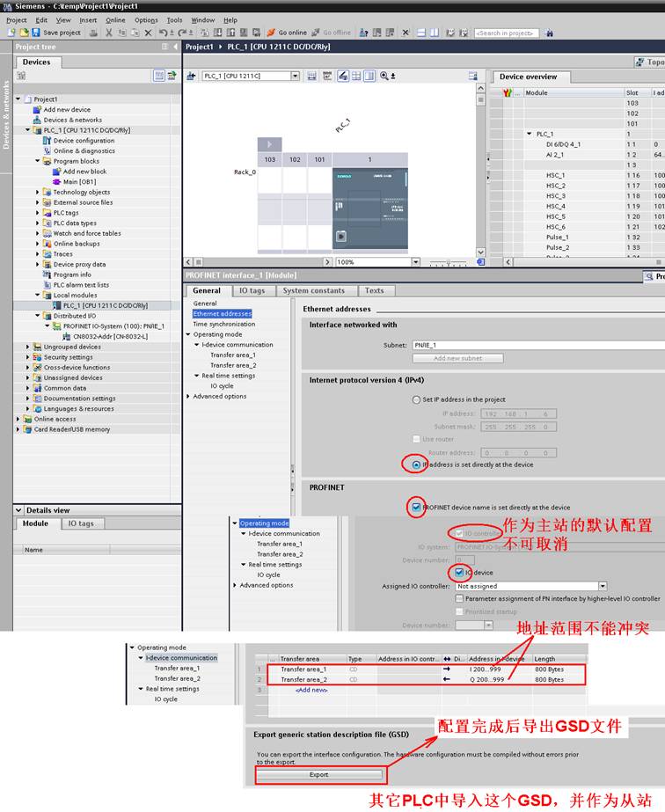Viewport: 665px width, 812px height.
Task: Click Add new link in transfer area table
Action: pyautogui.click(x=313, y=691)
